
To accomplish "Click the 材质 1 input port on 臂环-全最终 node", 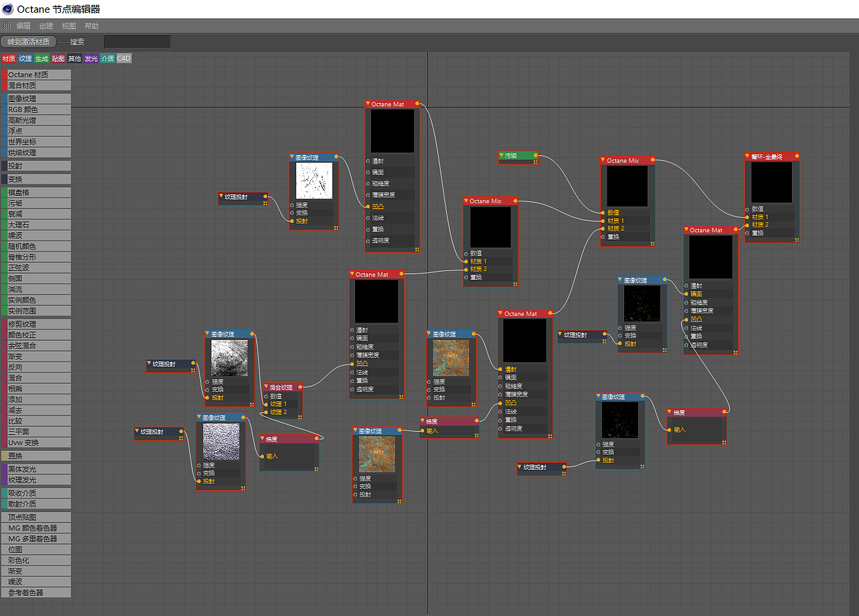I will tap(747, 217).
